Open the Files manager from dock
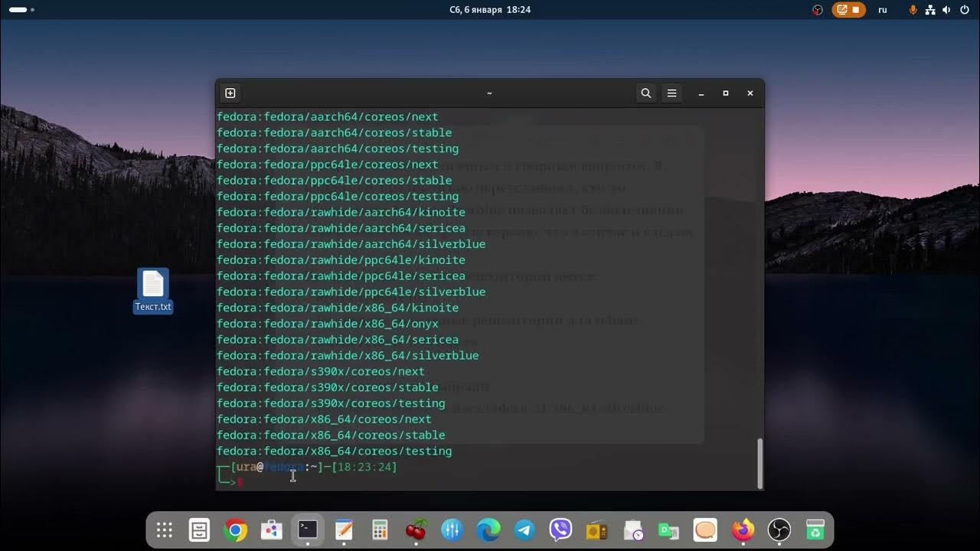This screenshot has width=980, height=551. click(199, 530)
